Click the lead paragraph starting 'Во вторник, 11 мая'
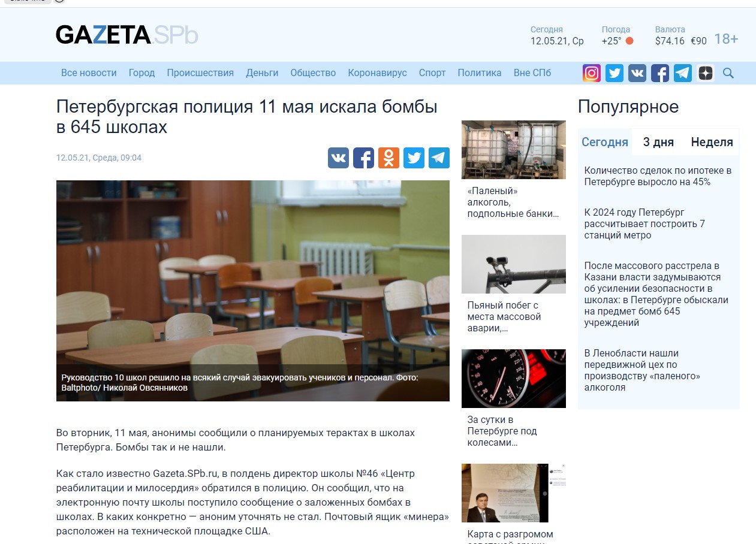756x544 pixels. click(x=236, y=440)
